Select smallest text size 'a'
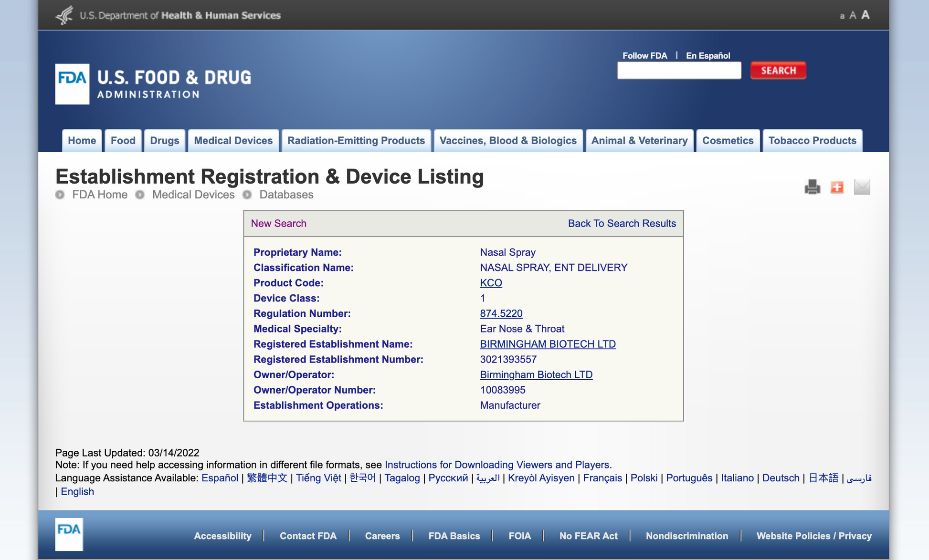The height and width of the screenshot is (560, 929). [842, 16]
